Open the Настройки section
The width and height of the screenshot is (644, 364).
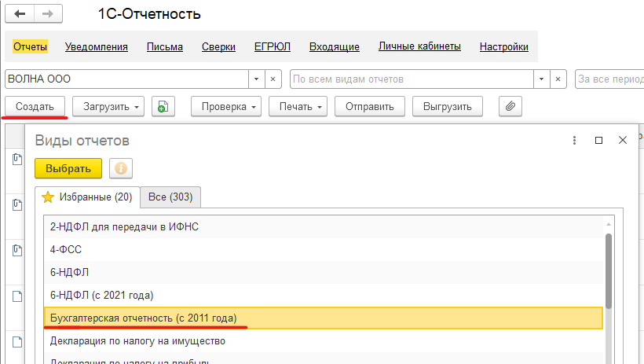click(504, 47)
